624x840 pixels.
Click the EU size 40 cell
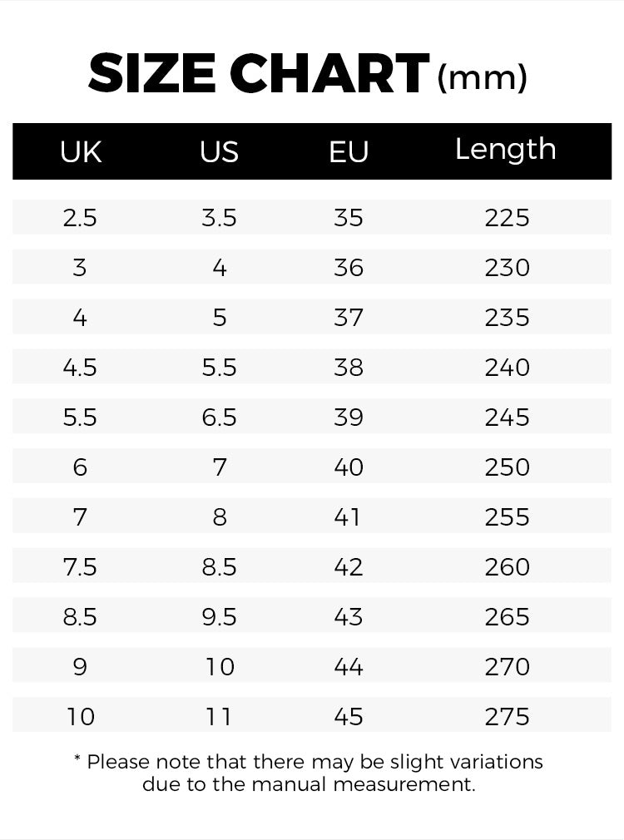[x=349, y=467]
